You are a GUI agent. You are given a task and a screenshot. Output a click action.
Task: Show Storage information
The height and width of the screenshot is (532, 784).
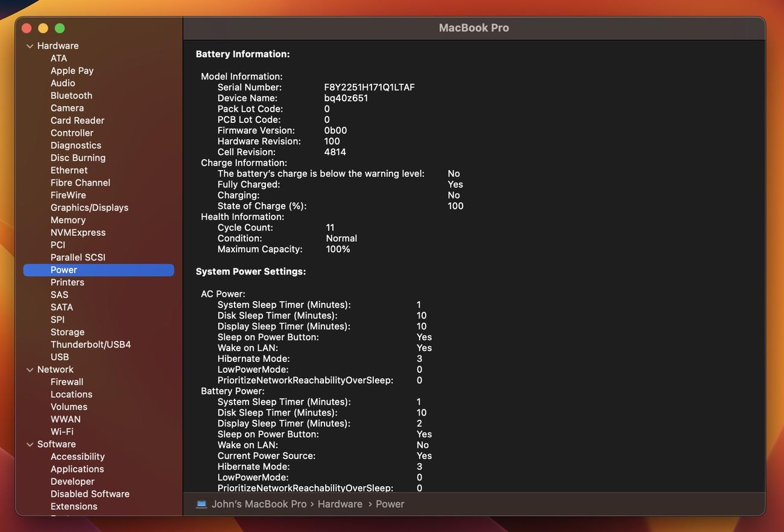pos(68,332)
